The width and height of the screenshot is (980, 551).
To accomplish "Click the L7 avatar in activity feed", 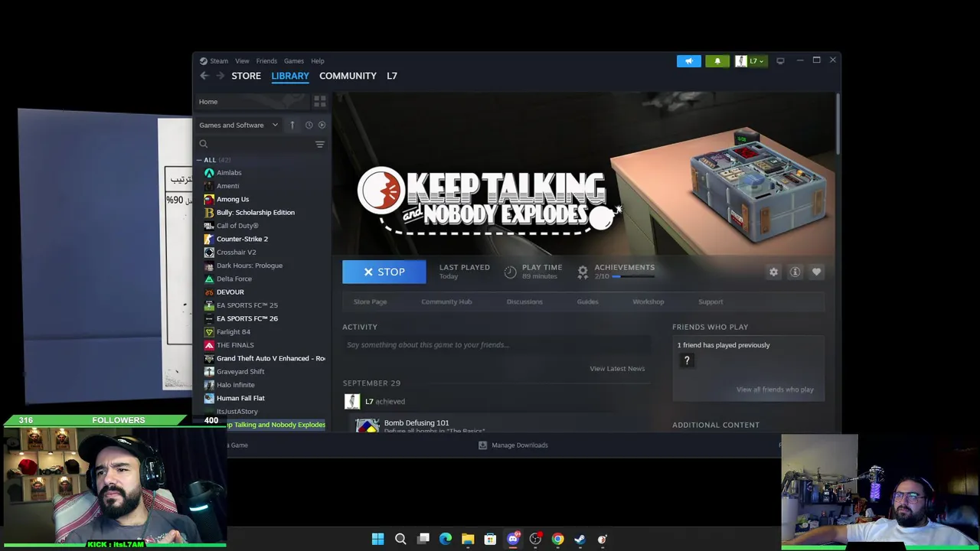I will (351, 402).
